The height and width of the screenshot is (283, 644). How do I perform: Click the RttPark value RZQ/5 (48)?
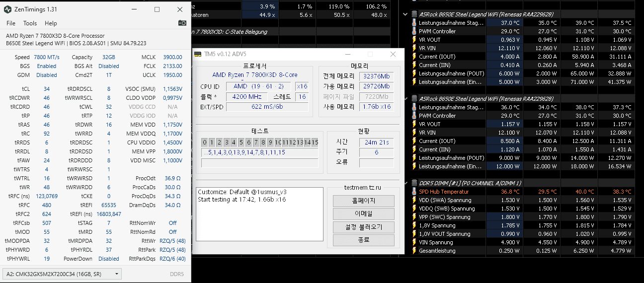pyautogui.click(x=172, y=250)
